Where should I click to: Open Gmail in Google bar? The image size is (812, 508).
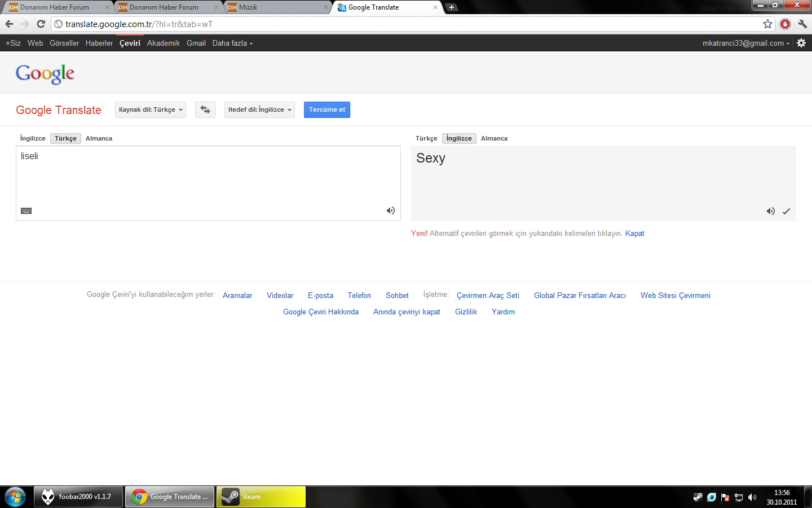pos(196,43)
